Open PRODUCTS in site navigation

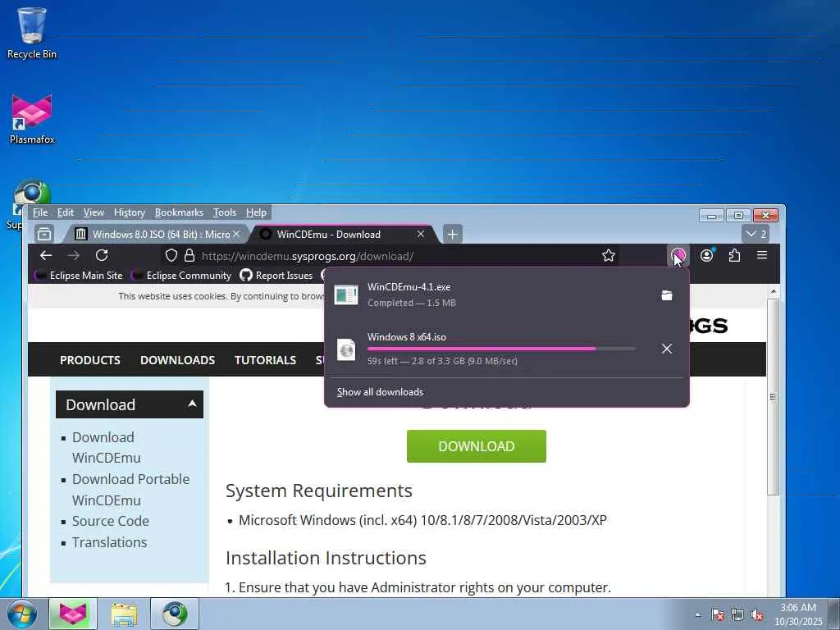90,360
